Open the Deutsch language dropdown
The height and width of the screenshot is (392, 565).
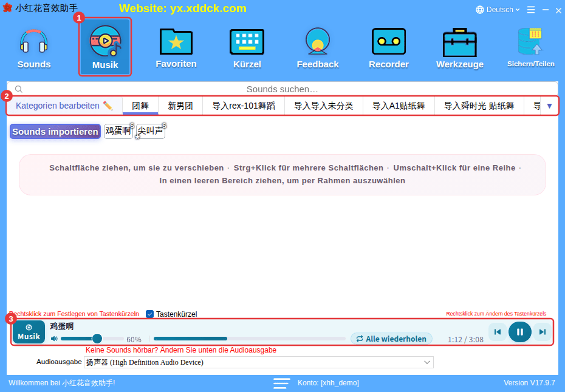click(x=498, y=10)
